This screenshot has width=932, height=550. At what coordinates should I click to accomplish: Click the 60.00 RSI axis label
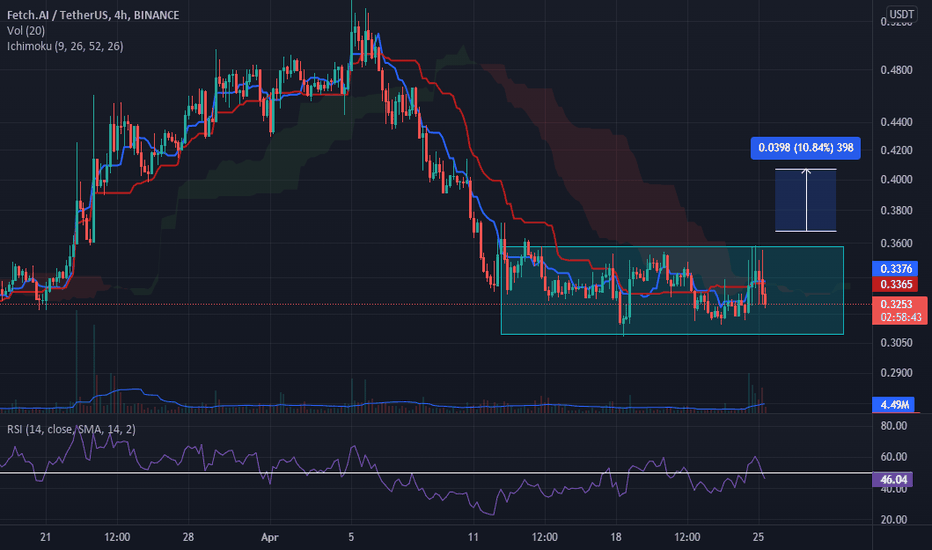(x=893, y=457)
